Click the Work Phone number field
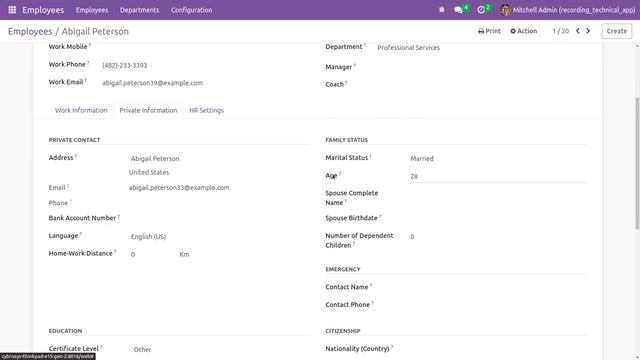The height and width of the screenshot is (360, 640). coord(125,65)
